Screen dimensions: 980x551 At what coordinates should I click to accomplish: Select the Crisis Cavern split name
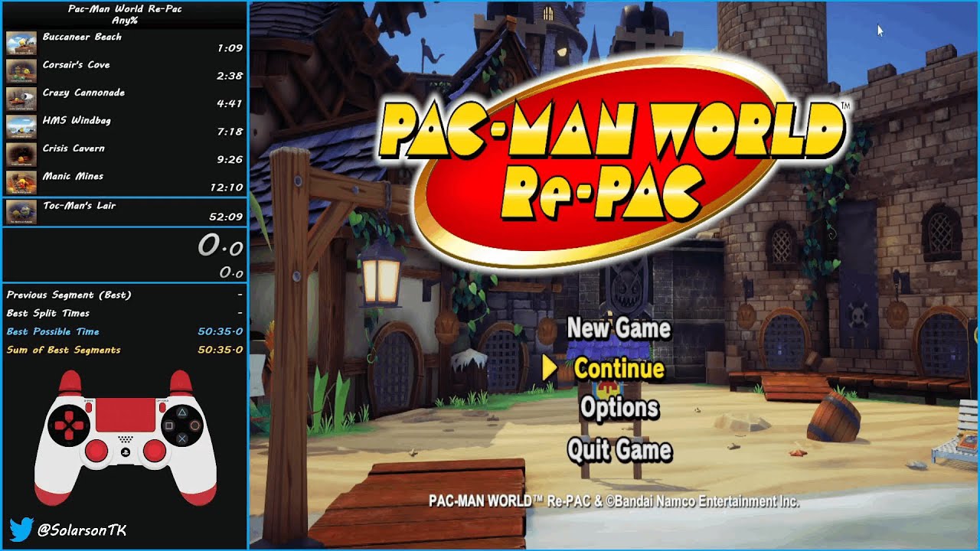73,148
